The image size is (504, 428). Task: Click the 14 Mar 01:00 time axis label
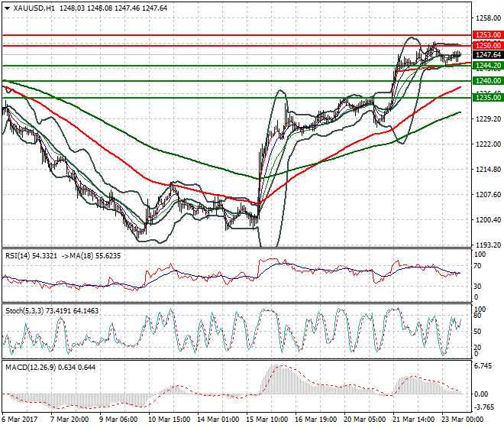[218, 420]
